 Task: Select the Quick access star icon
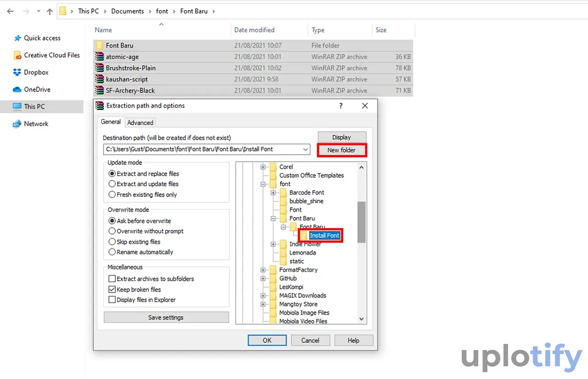point(17,38)
